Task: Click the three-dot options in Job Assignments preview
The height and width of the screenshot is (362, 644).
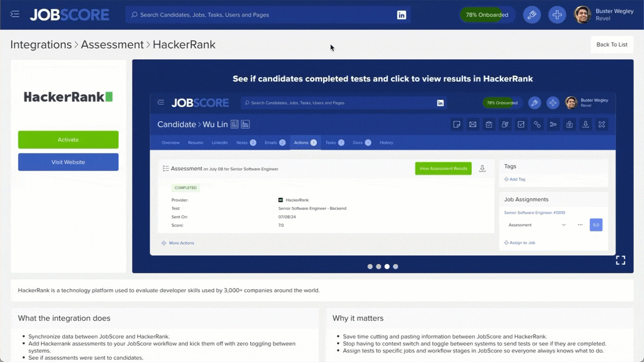Action: pyautogui.click(x=580, y=225)
